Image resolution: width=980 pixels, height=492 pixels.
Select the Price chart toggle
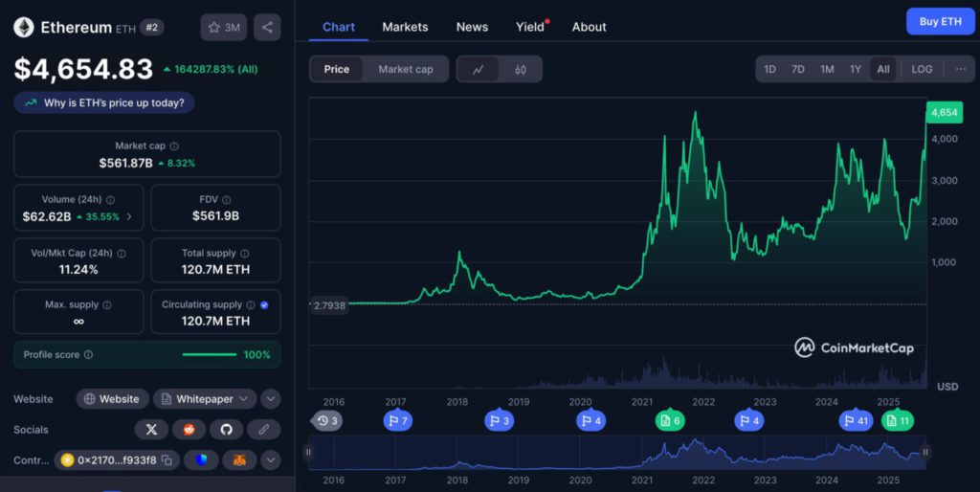(336, 69)
